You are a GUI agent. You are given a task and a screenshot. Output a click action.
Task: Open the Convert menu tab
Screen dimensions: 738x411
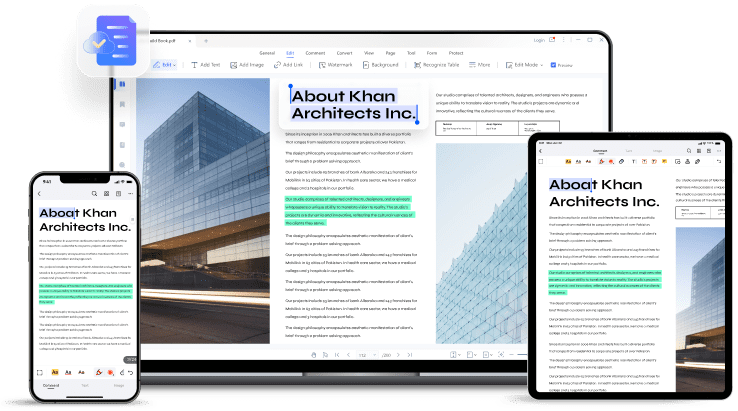344,51
